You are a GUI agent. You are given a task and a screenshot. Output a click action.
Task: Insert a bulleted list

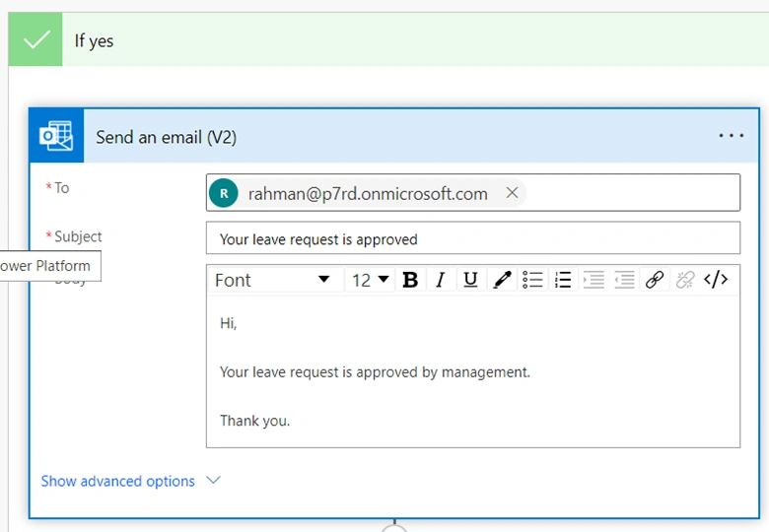click(x=532, y=280)
